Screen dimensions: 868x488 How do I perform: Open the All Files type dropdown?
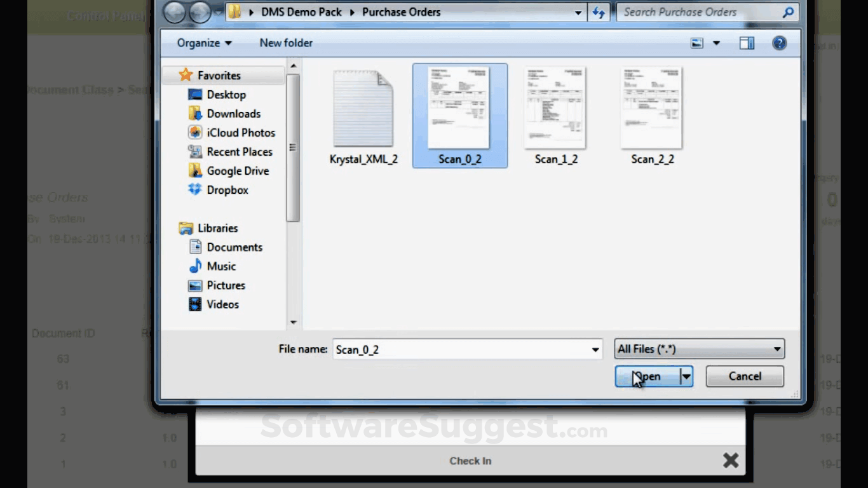[x=699, y=349]
